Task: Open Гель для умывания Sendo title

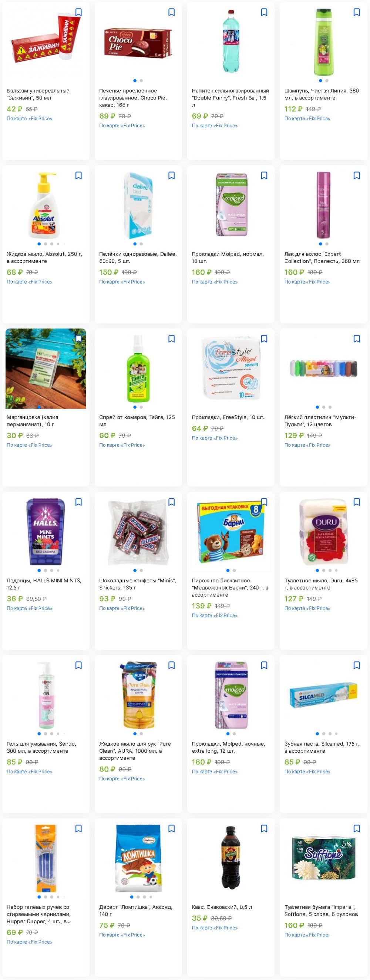Action: point(41,747)
